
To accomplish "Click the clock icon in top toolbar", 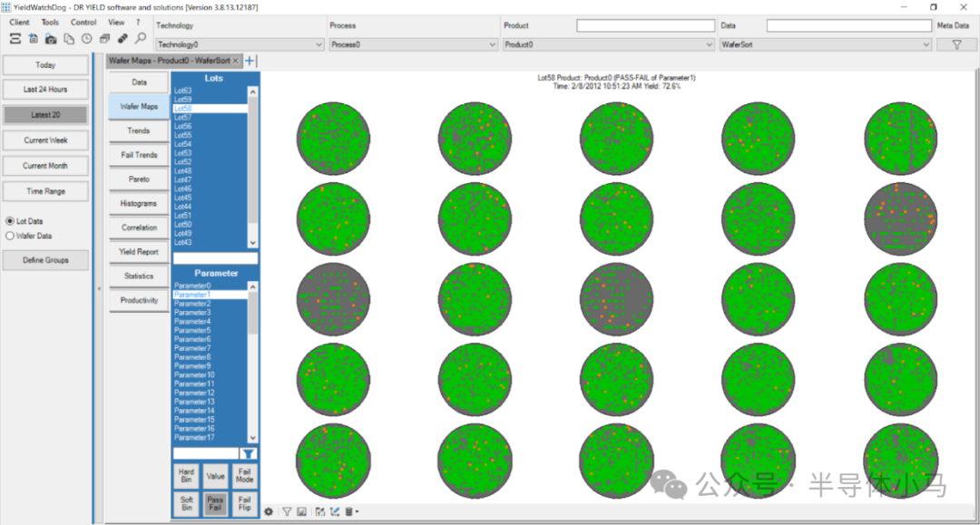I will click(x=87, y=39).
